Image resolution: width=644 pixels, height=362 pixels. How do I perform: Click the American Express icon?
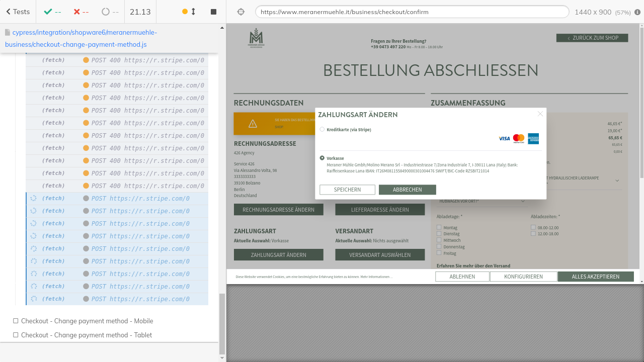[x=533, y=139]
